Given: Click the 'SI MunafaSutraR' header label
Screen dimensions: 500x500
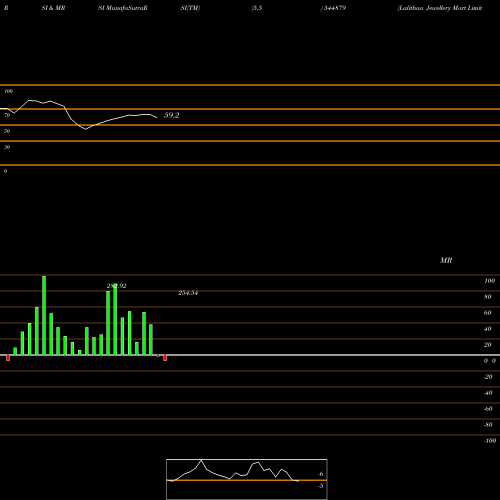Looking at the screenshot, I should [123, 8].
